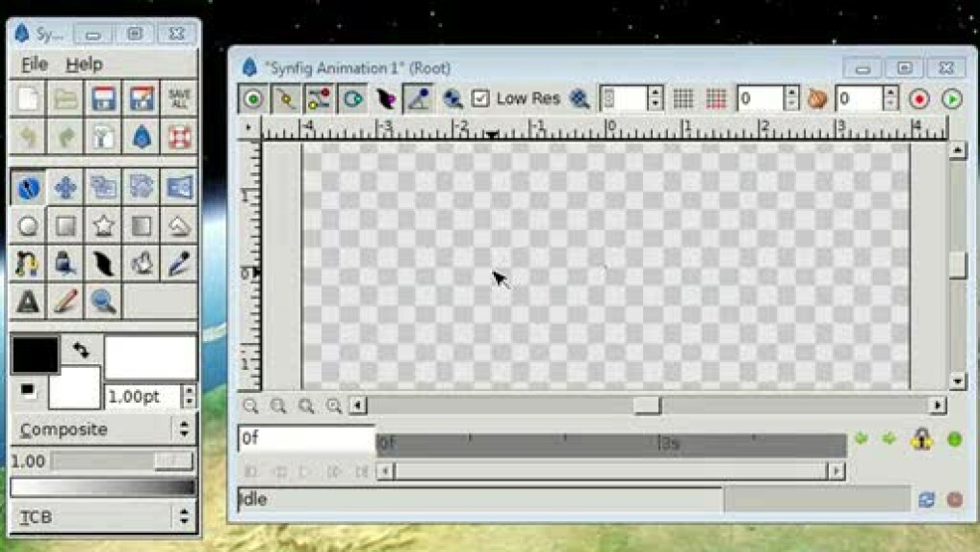Disable the Low Res checkbox
Image resolution: width=980 pixels, height=552 pixels.
tap(480, 98)
